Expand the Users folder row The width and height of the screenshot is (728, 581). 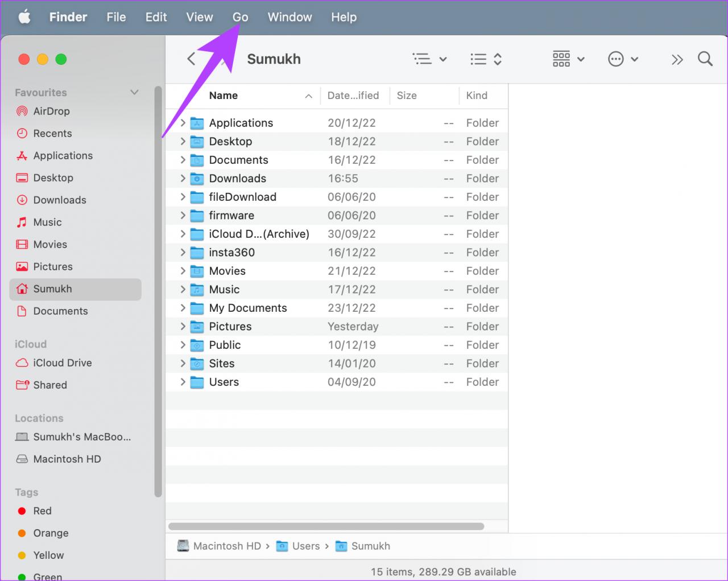tap(183, 382)
